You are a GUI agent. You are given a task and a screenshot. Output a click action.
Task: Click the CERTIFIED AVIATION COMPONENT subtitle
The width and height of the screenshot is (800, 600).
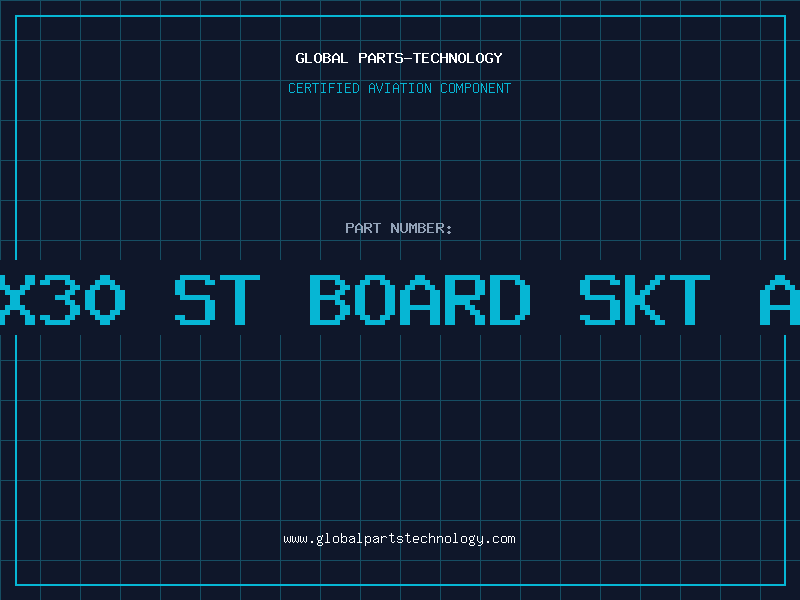coord(399,88)
